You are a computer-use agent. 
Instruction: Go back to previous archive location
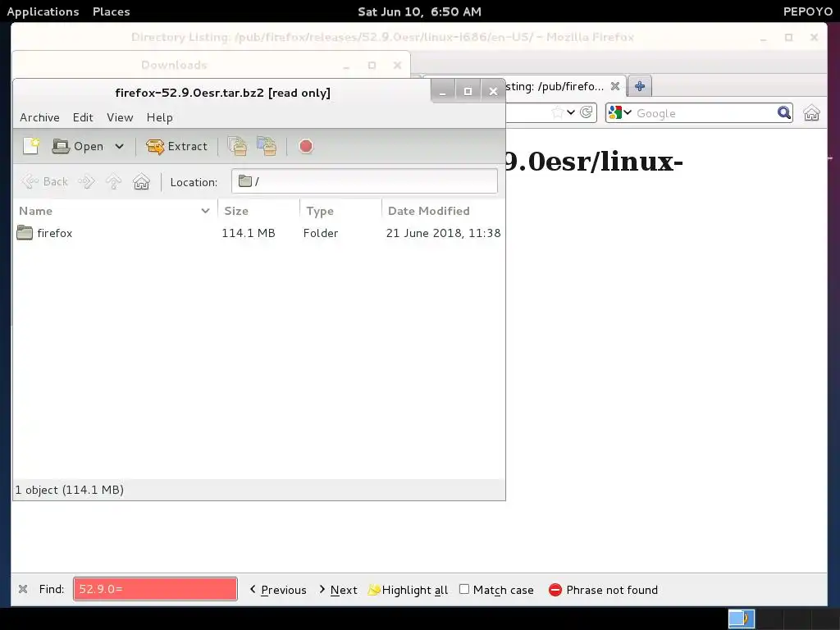coord(45,181)
